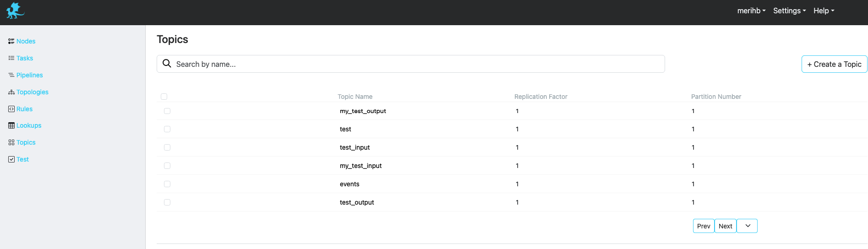Click the Nodes sidebar icon
The width and height of the screenshot is (868, 249).
[x=11, y=41]
